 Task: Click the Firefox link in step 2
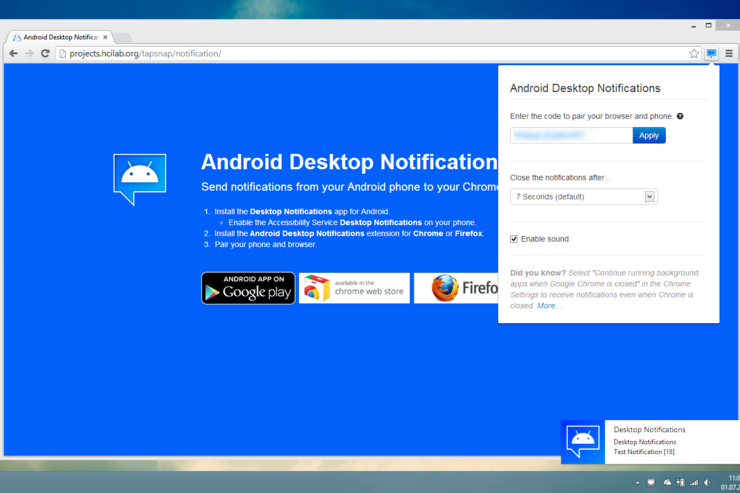coord(469,234)
